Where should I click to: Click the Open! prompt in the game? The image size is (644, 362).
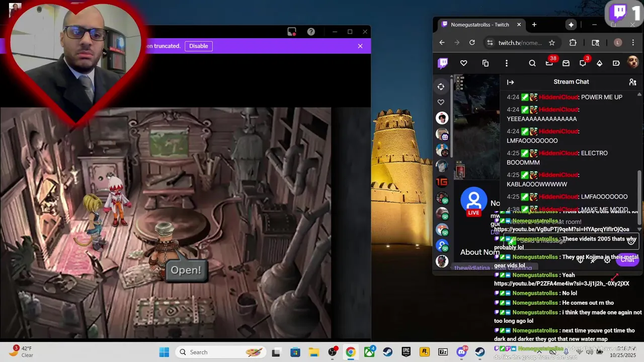click(186, 270)
